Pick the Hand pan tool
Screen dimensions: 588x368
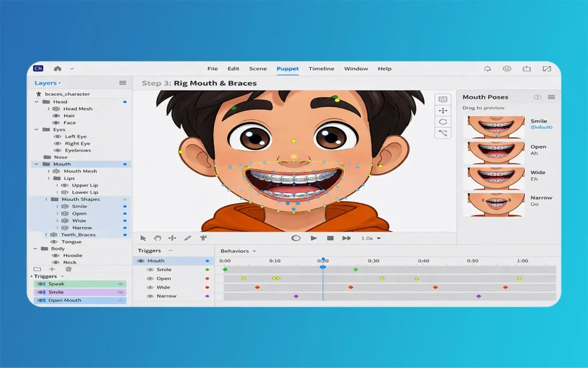point(157,238)
